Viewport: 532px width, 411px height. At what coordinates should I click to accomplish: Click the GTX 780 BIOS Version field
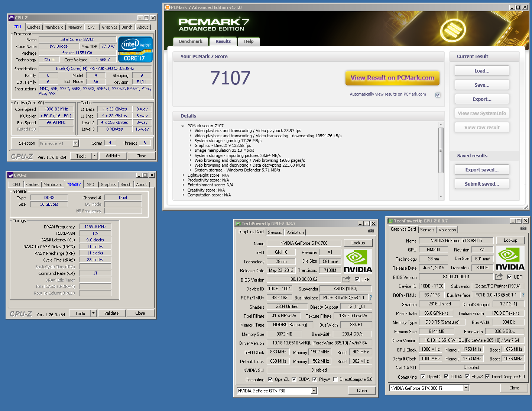coord(304,279)
